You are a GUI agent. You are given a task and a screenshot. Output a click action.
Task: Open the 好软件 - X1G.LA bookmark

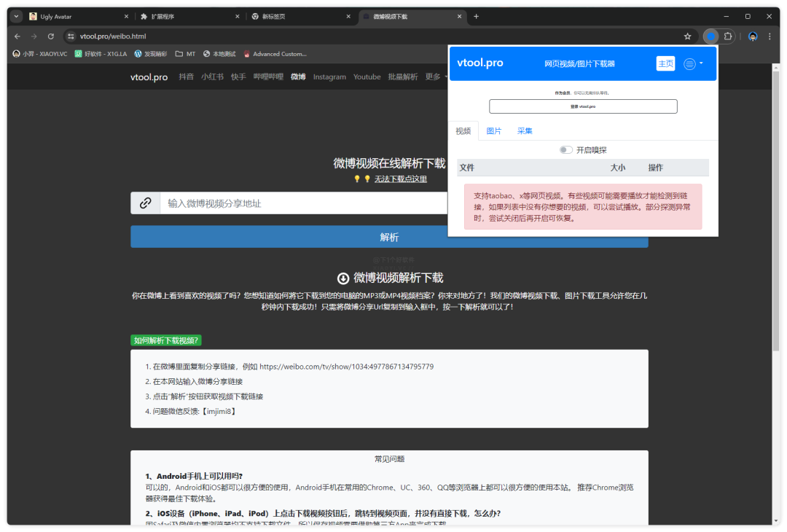pyautogui.click(x=101, y=54)
